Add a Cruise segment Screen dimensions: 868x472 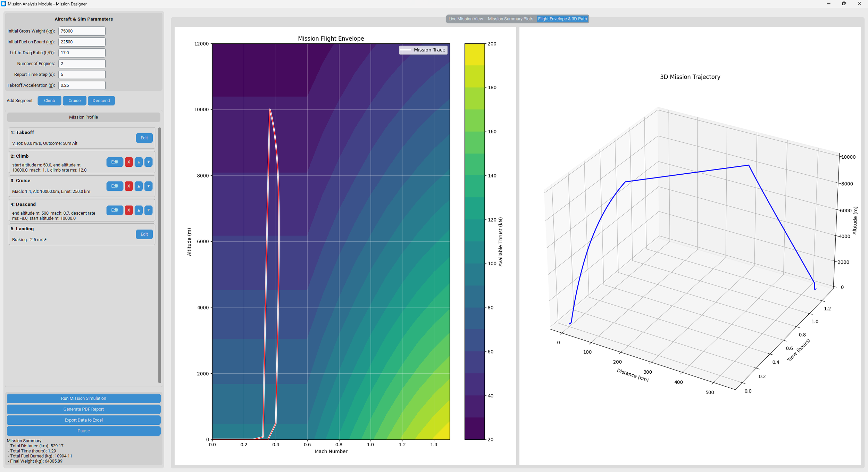tap(74, 101)
